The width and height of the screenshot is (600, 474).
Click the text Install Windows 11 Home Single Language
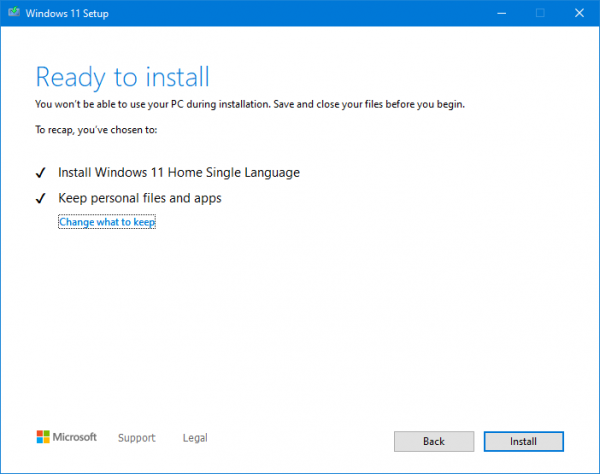point(179,173)
